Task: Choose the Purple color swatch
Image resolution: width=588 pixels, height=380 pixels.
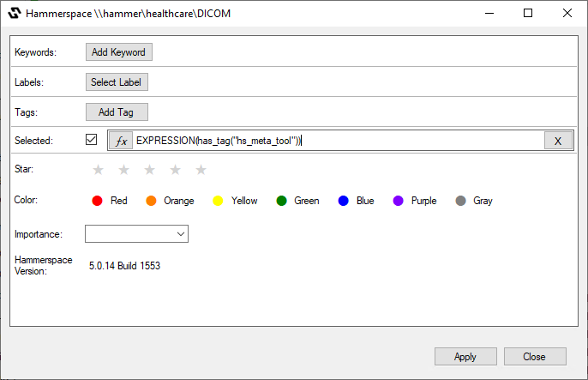Action: click(x=399, y=201)
